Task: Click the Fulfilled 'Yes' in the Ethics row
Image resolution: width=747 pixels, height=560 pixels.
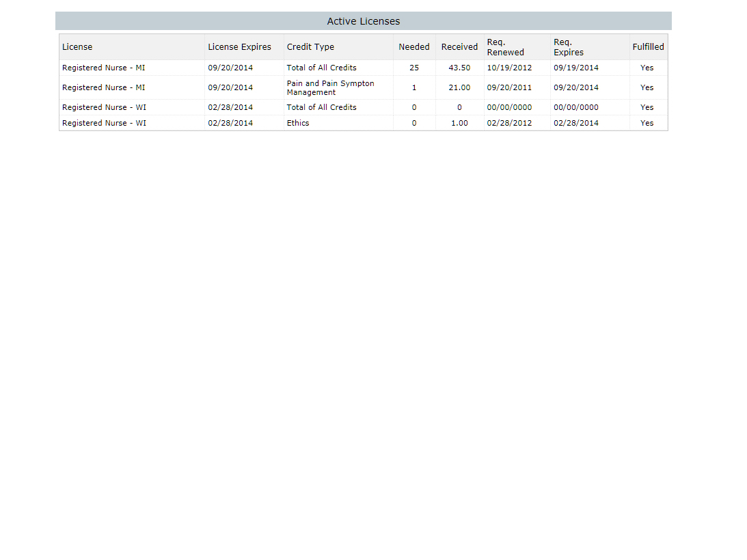Action: coord(647,123)
